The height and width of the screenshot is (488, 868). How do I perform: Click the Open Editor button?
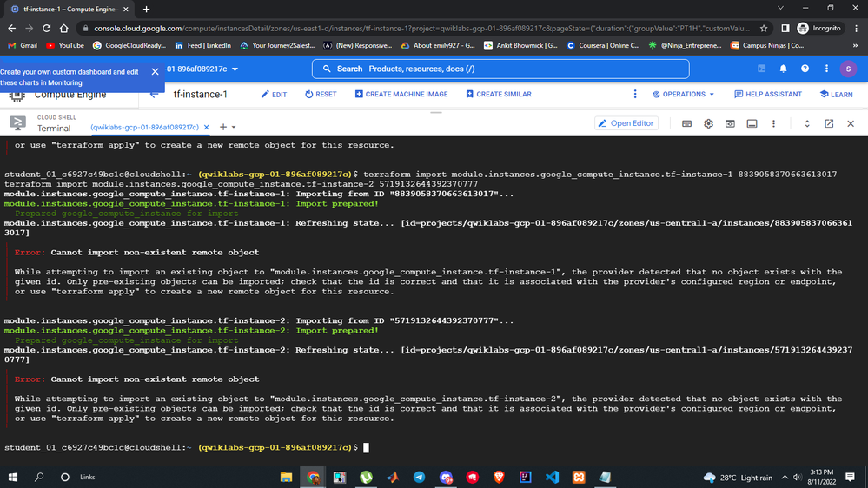626,123
